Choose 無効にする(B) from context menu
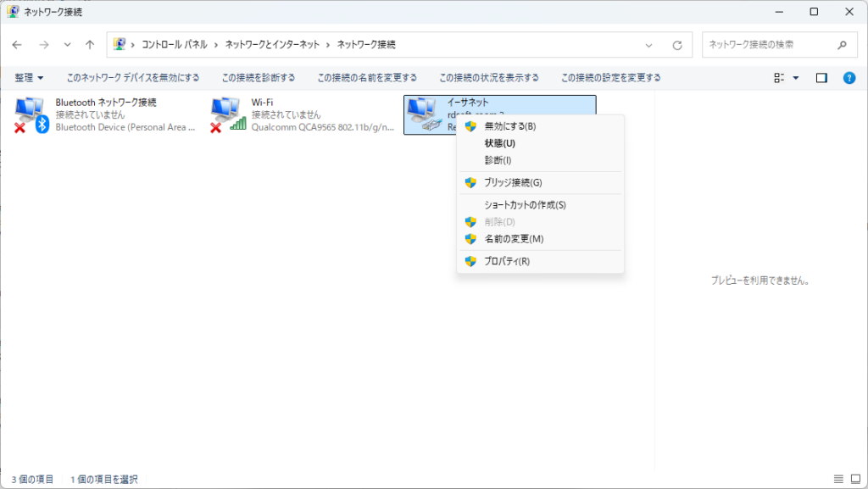Viewport: 868px width, 489px height. point(509,126)
